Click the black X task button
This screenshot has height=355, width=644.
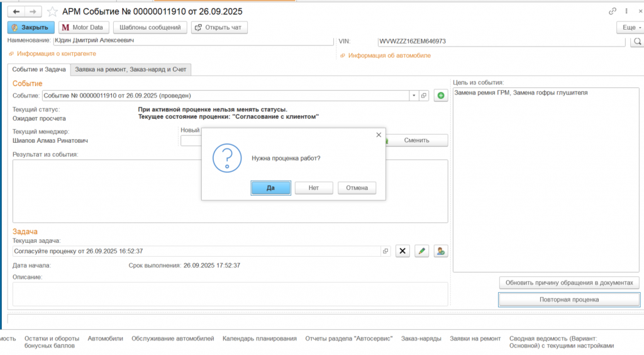click(402, 251)
